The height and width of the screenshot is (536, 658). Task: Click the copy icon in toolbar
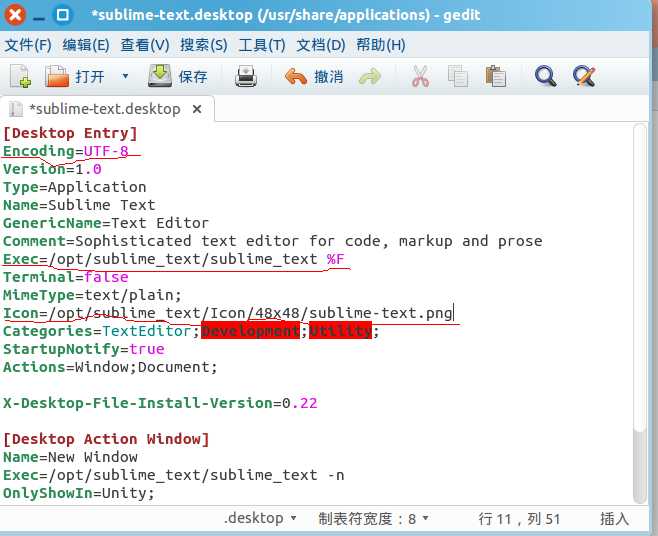[x=458, y=76]
